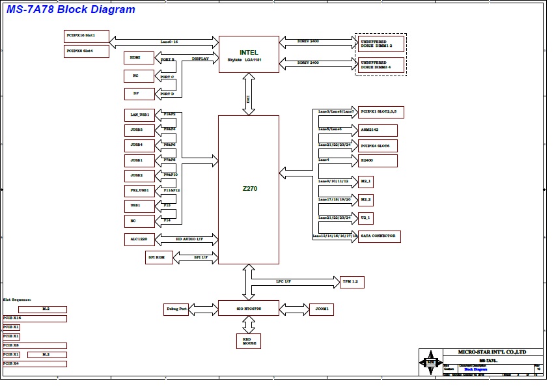Click the ALC1220 audio codec box

click(139, 240)
